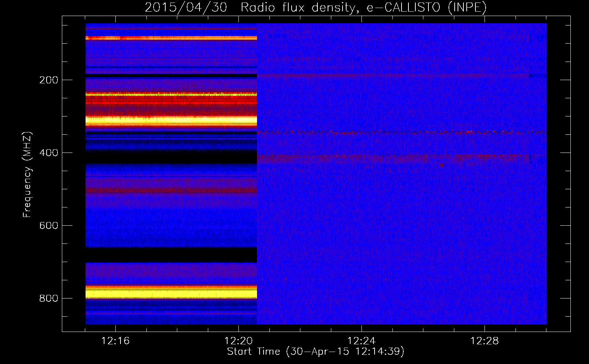This screenshot has width=589, height=364.
Task: Click the 12:20 time tick label
Action: click(238, 341)
